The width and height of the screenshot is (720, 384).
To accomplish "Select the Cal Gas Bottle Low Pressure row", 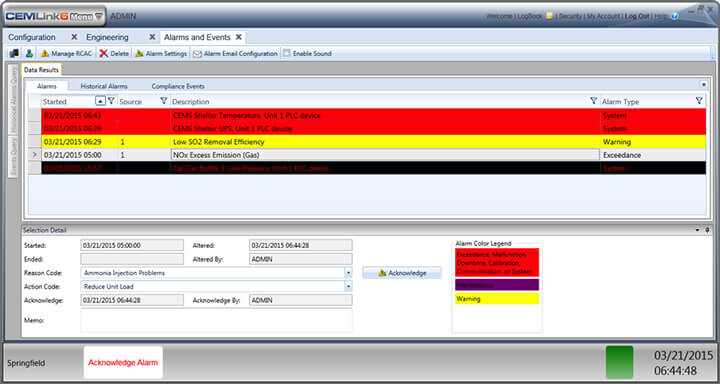I will [367, 168].
